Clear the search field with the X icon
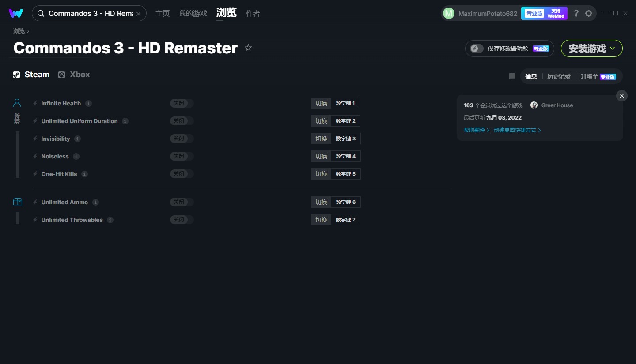636x364 pixels. 138,14
